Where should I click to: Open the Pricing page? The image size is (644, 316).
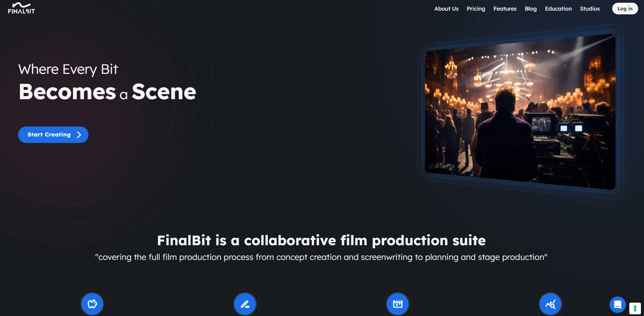point(476,9)
